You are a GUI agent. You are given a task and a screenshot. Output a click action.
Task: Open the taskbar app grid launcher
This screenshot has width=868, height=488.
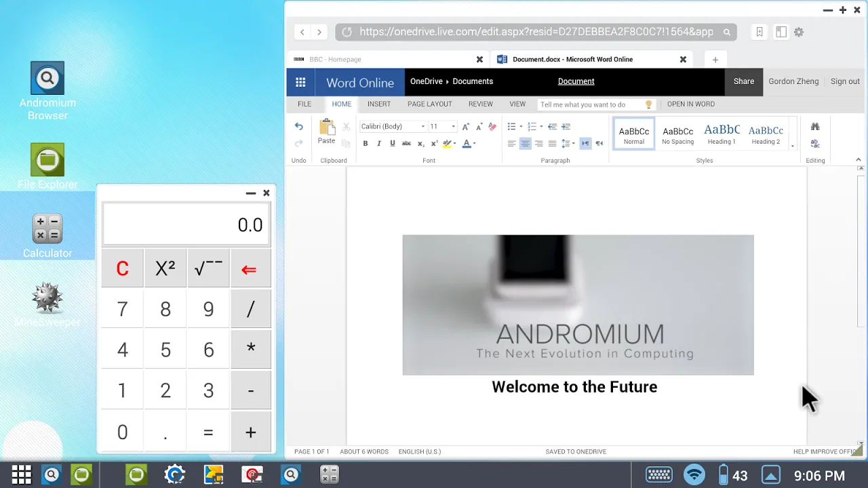(22, 475)
